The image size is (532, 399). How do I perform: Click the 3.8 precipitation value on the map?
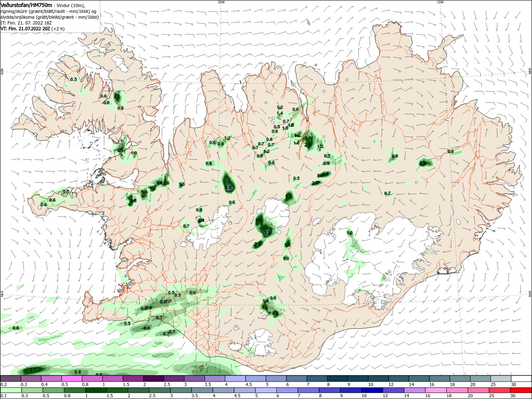pyautogui.click(x=267, y=233)
